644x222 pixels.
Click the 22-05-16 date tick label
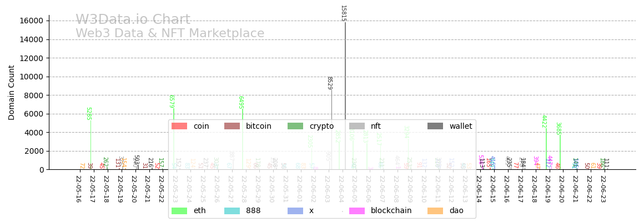79,189
